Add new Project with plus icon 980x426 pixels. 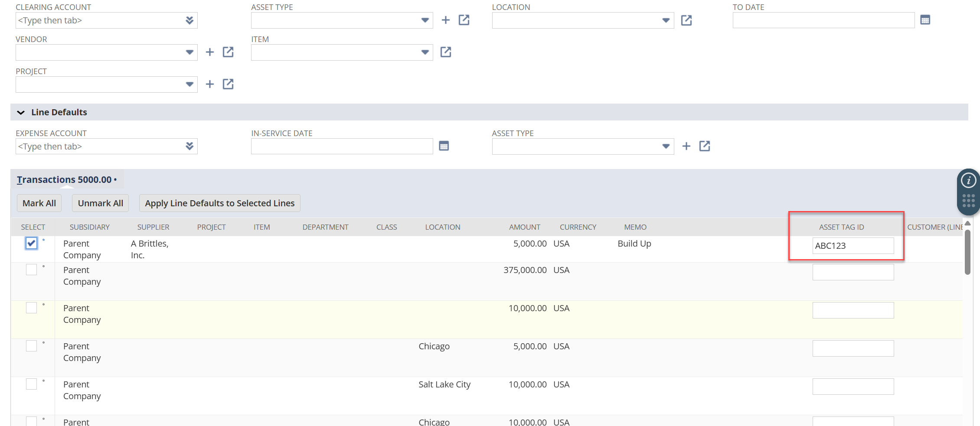point(210,84)
